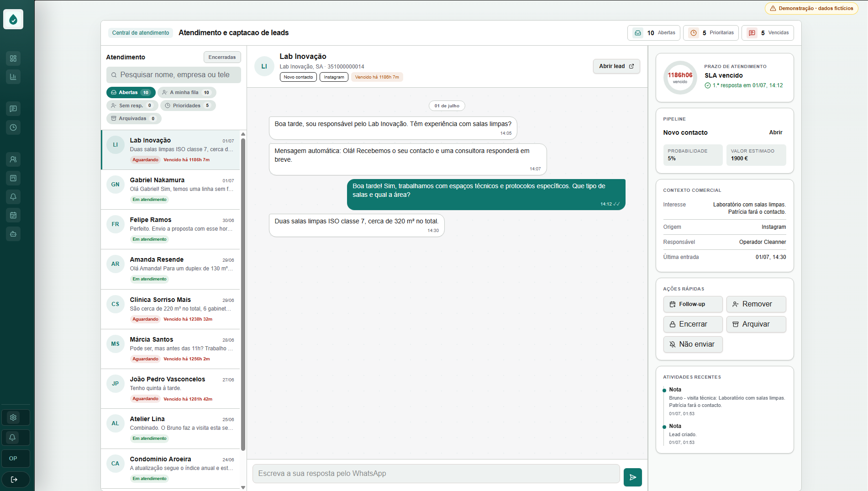The height and width of the screenshot is (491, 868).
Task: Click the send message arrow button
Action: (x=633, y=477)
